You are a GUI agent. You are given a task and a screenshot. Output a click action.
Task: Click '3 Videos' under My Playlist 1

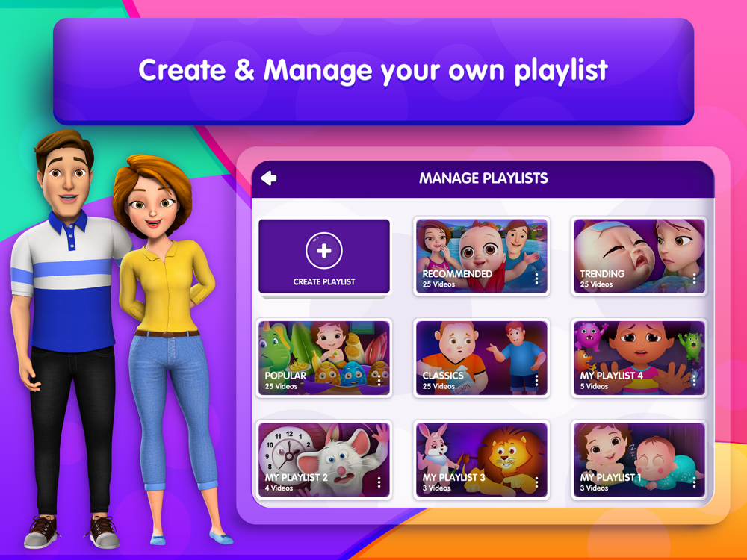pos(594,488)
